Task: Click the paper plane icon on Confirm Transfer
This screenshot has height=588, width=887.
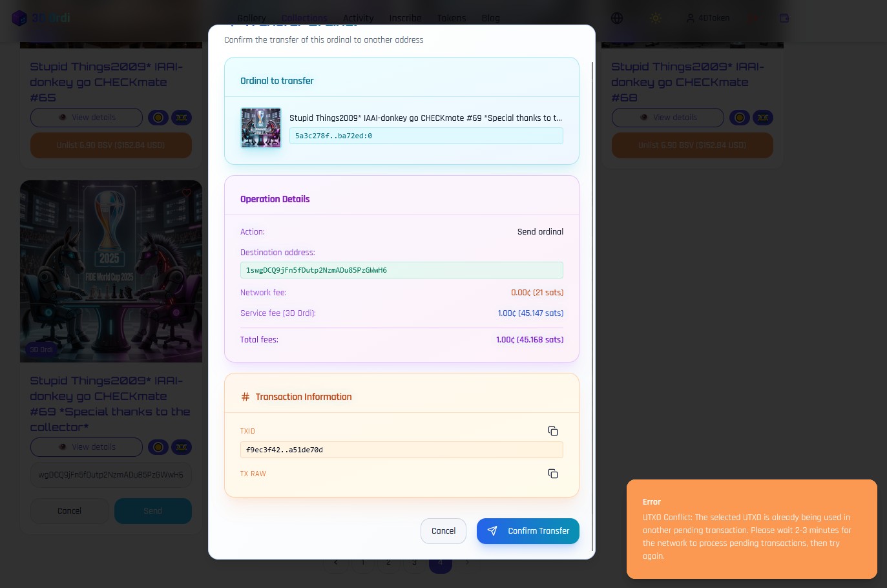Action: (x=492, y=530)
